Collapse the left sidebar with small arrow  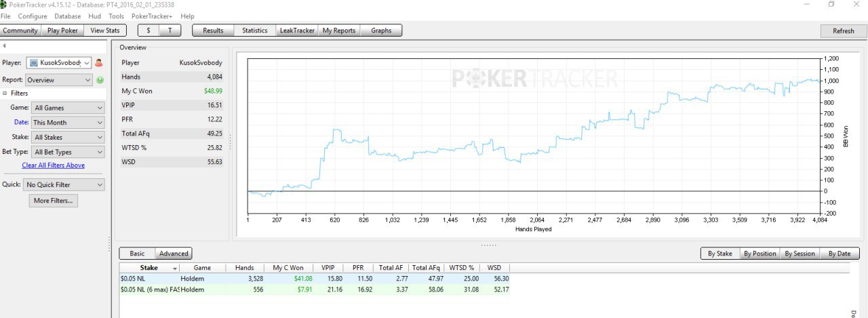(4, 46)
